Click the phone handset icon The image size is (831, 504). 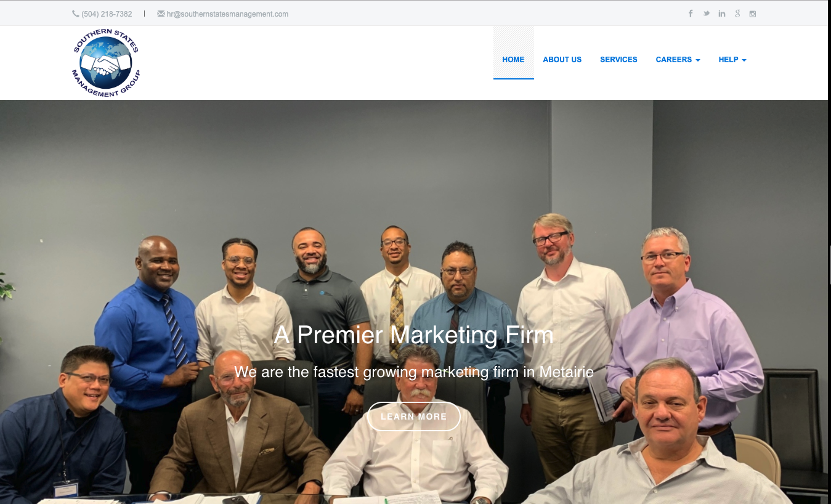coord(76,14)
